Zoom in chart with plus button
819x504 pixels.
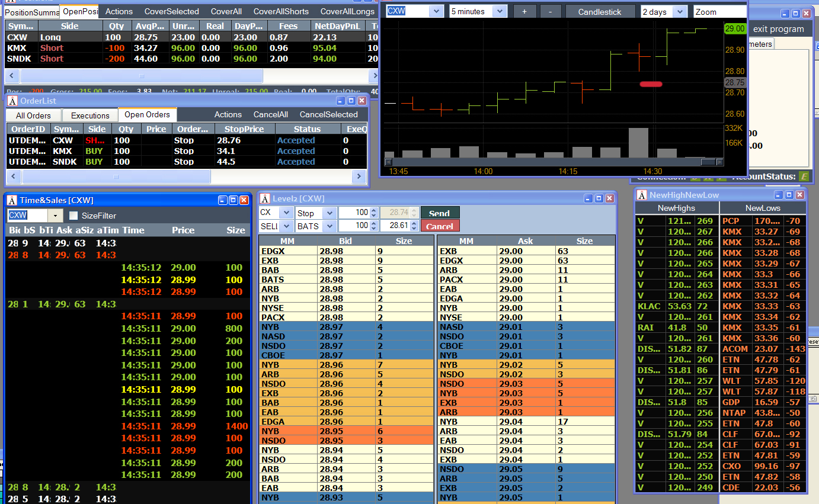(x=524, y=11)
